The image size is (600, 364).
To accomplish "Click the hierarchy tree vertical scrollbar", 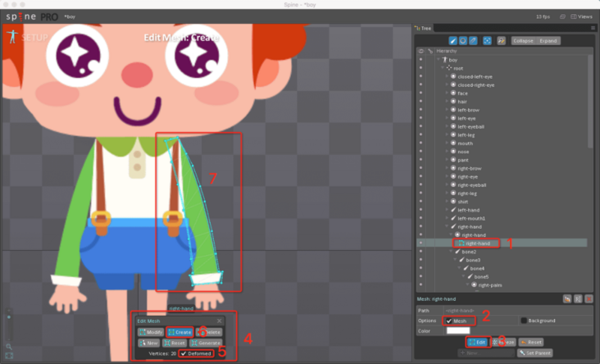I will pyautogui.click(x=590, y=102).
